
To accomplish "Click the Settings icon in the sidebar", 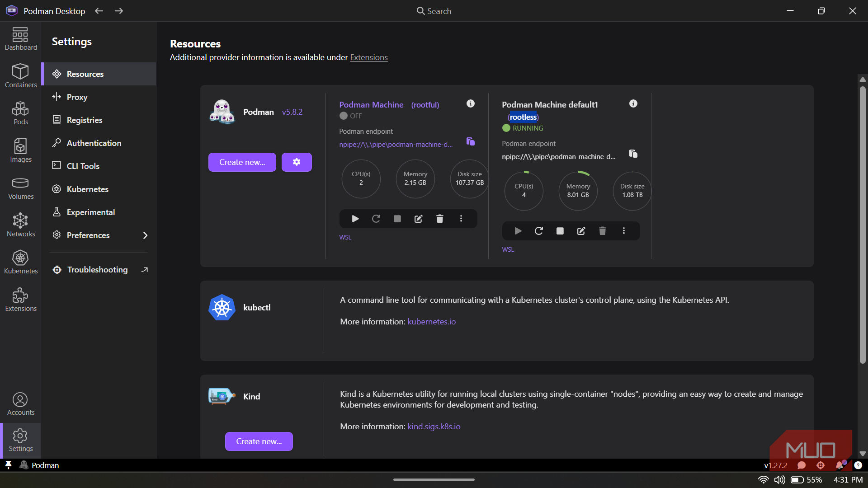I will (x=21, y=440).
